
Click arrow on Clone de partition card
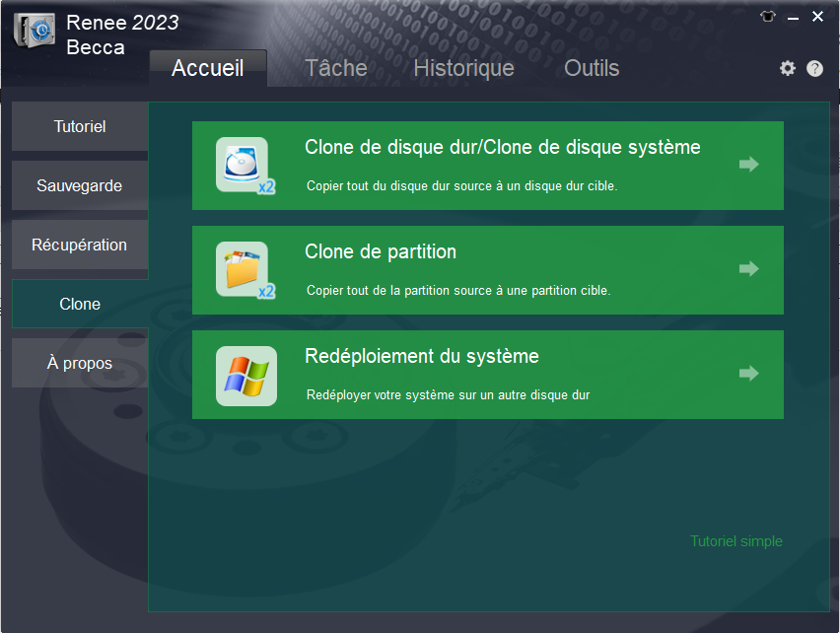coord(748,268)
